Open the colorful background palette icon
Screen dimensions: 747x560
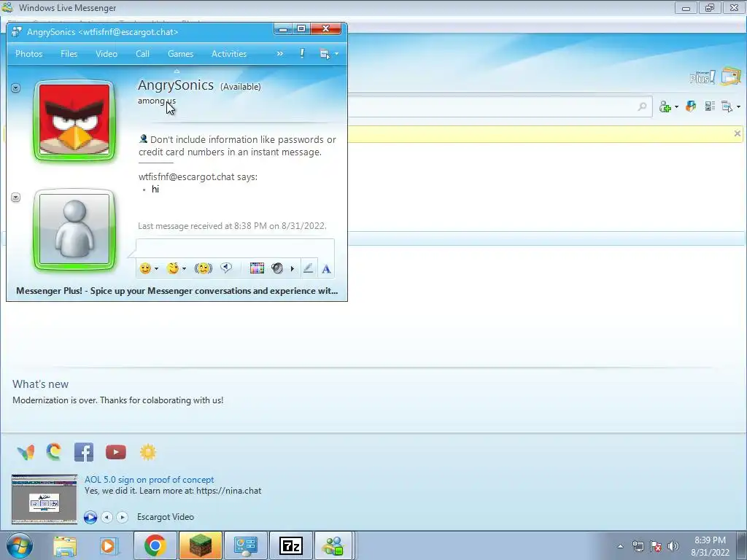coord(257,268)
